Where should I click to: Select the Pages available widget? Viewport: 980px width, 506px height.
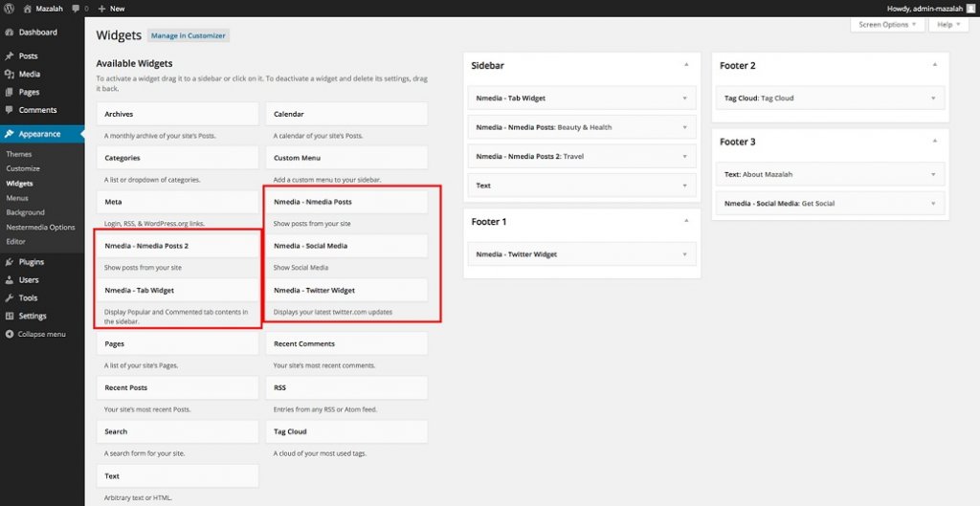(x=177, y=343)
